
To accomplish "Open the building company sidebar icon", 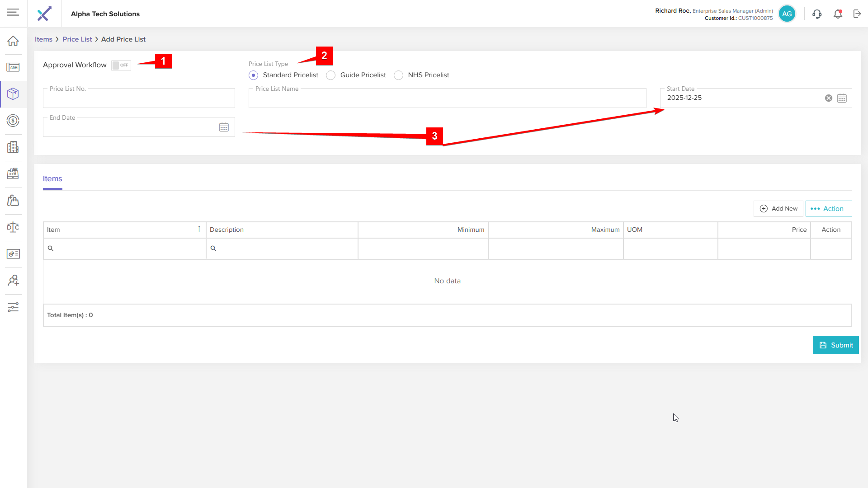I will pyautogui.click(x=13, y=147).
